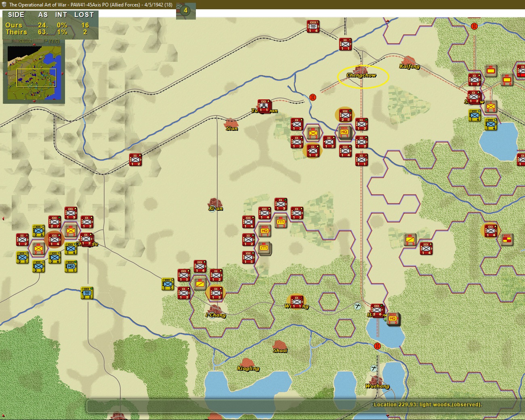Select the yellow XXXX HQ unit near Chengdu
The height and width of the screenshot is (420, 525).
click(x=71, y=266)
